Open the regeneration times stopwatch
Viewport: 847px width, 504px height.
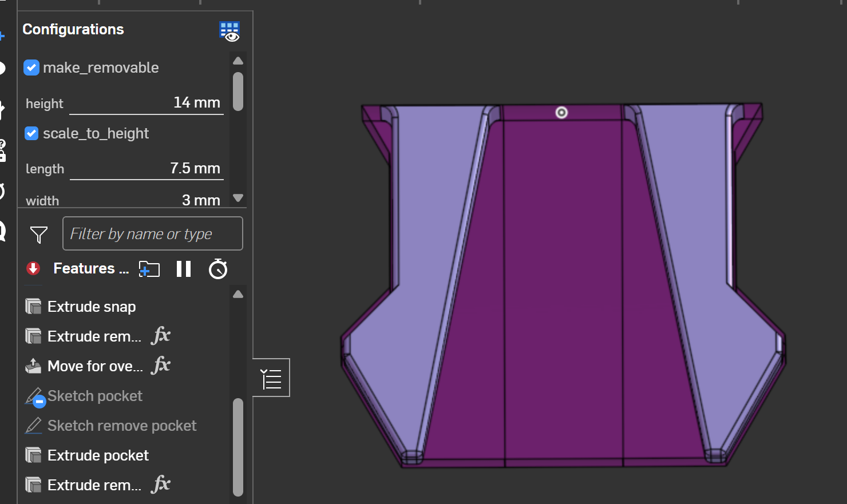point(218,269)
